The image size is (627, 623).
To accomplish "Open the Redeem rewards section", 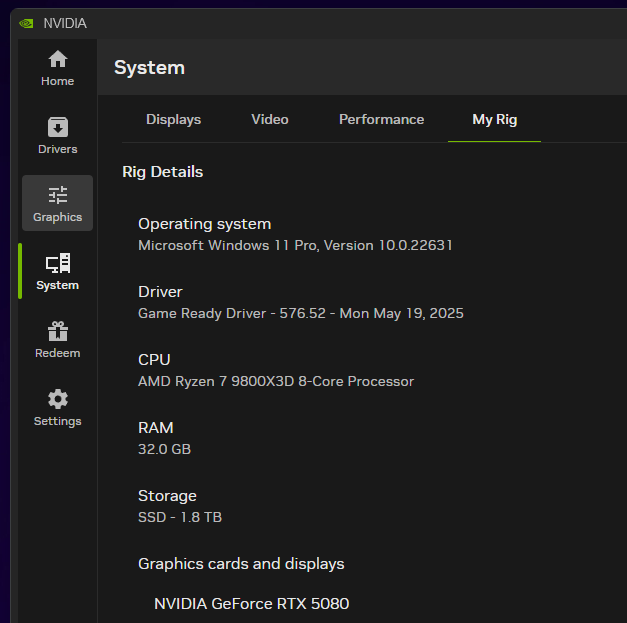I will point(58,339).
